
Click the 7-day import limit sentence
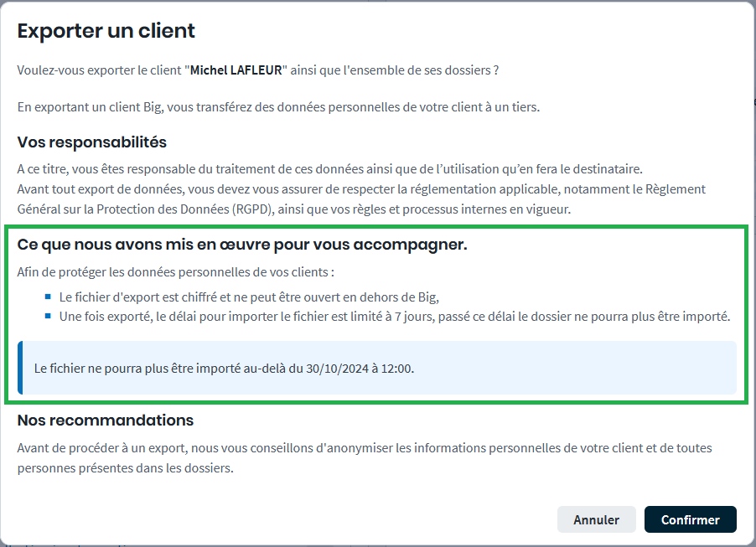(x=395, y=316)
